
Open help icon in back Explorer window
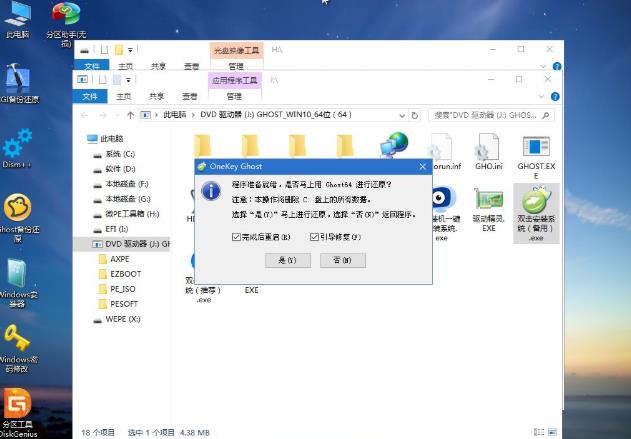point(557,66)
